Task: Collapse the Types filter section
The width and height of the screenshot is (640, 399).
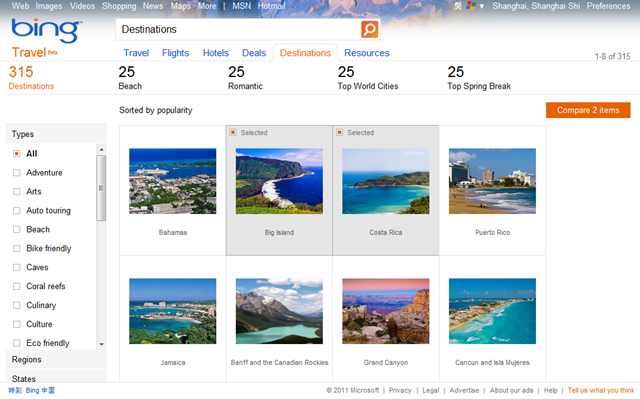Action: pyautogui.click(x=56, y=134)
